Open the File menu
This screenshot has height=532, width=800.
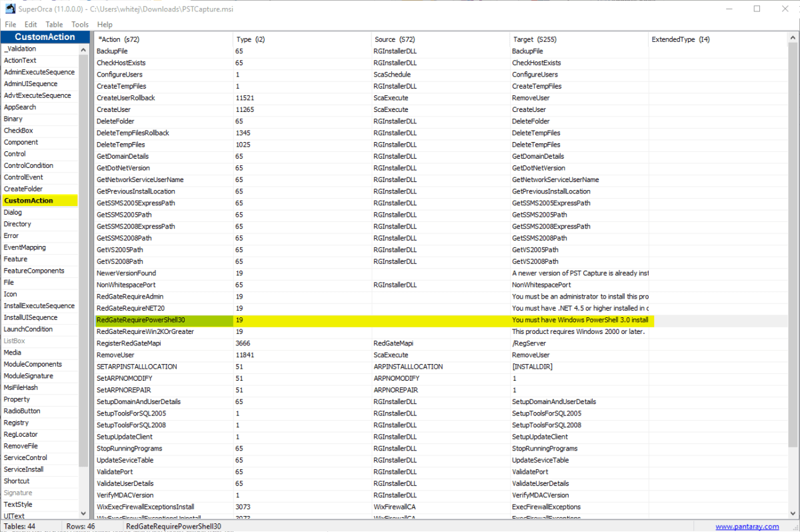(10, 24)
